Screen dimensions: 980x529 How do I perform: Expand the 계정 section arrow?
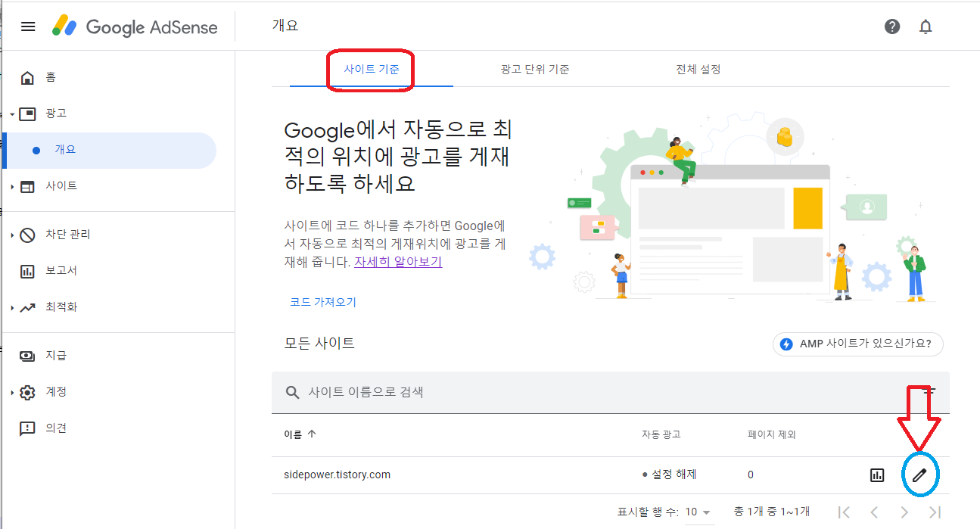[x=12, y=393]
